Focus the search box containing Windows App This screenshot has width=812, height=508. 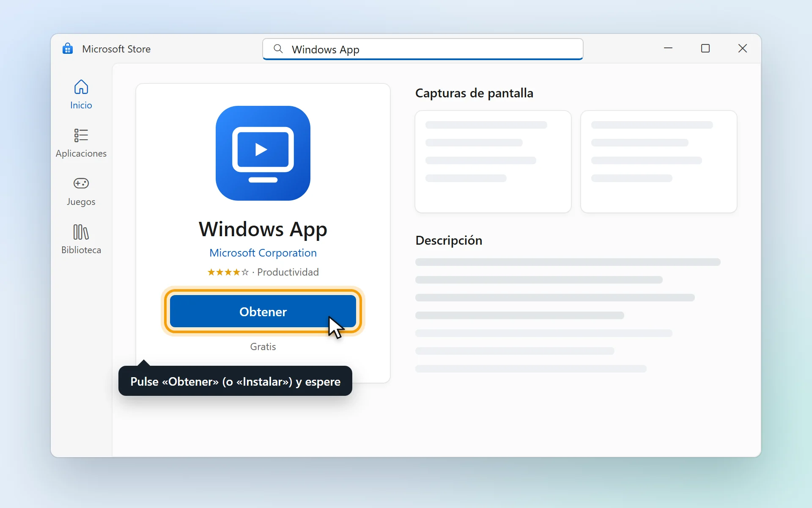[x=423, y=49]
